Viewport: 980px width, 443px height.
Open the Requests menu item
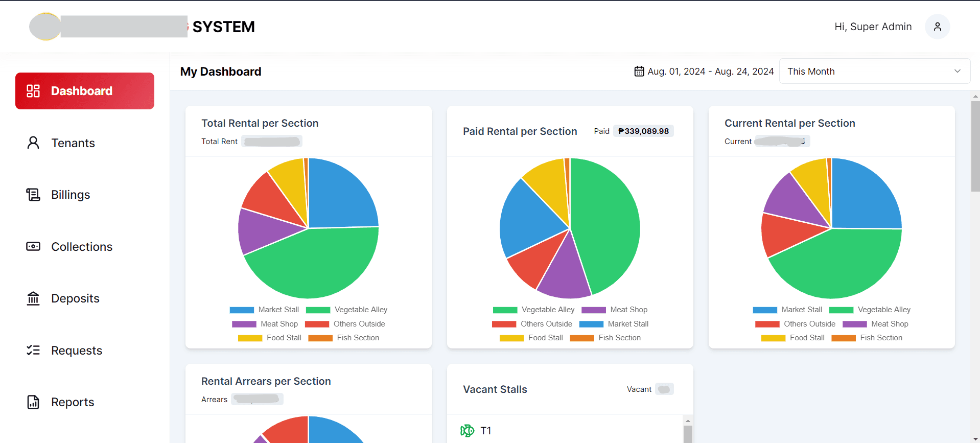click(85, 350)
